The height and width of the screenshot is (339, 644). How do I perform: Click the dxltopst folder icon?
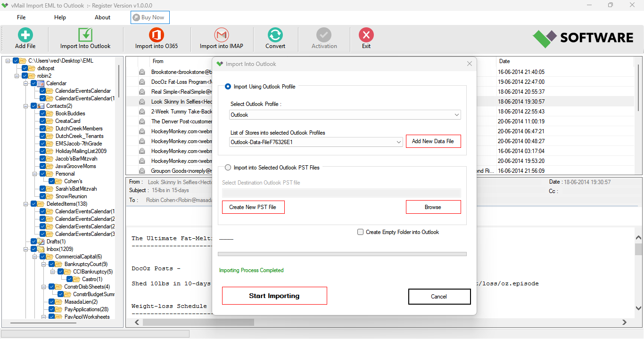(32, 68)
